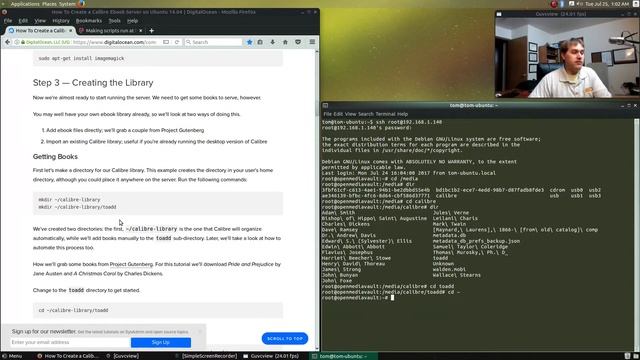Switch to [Guvcview] taskbar item
640x360 pixels.
tap(123, 356)
